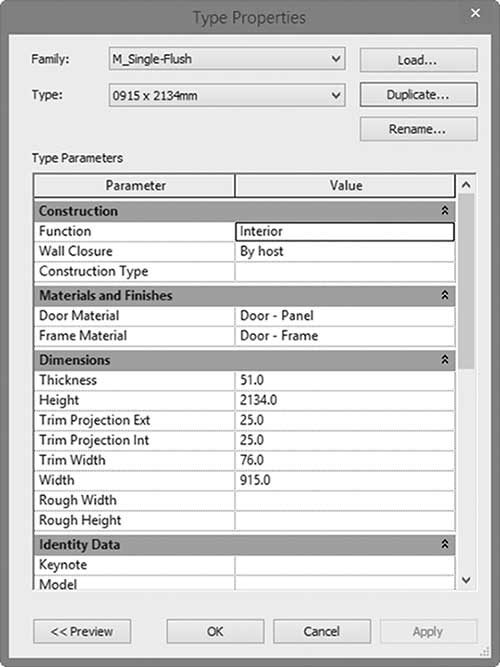The height and width of the screenshot is (667, 500).
Task: Select the Construction Type parameter label
Action: pyautogui.click(x=94, y=271)
